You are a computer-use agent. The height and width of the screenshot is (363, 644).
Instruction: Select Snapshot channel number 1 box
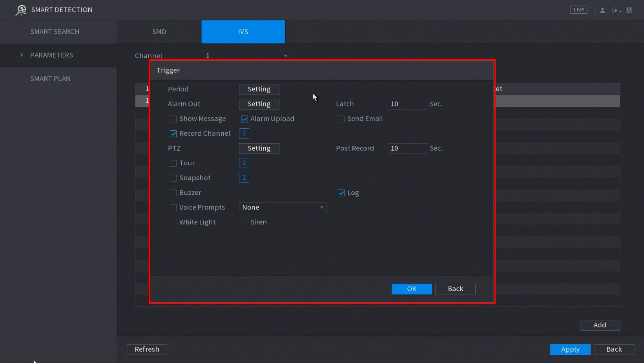[244, 178]
